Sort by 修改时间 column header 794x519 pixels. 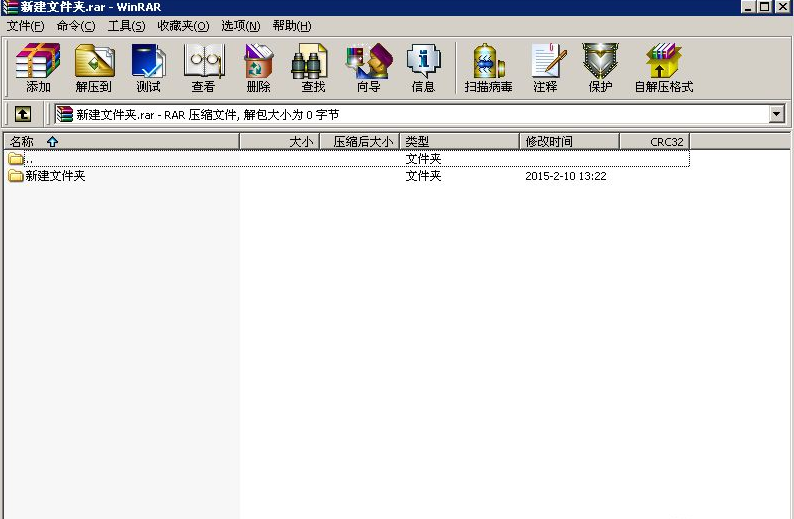pos(549,142)
